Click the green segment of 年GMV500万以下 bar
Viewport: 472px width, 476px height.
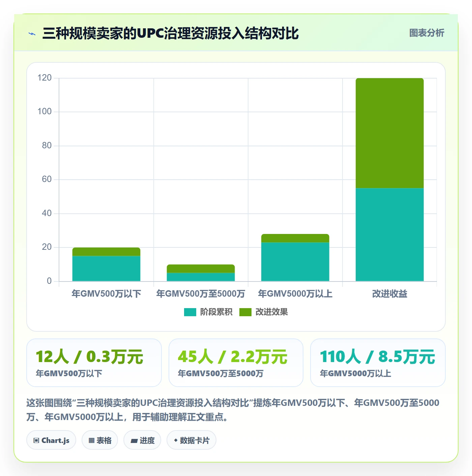pos(106,252)
